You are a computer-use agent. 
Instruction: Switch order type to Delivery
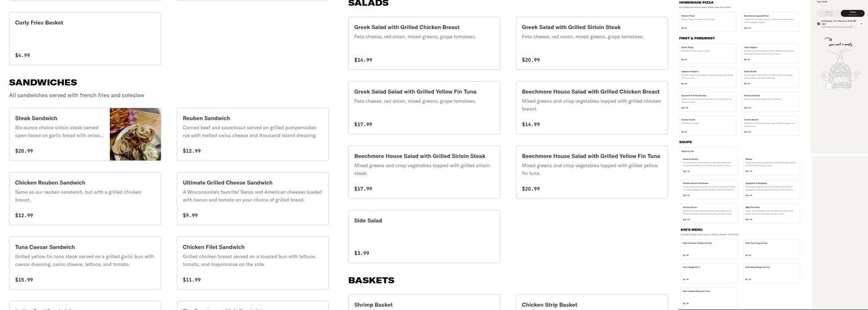[x=828, y=13]
